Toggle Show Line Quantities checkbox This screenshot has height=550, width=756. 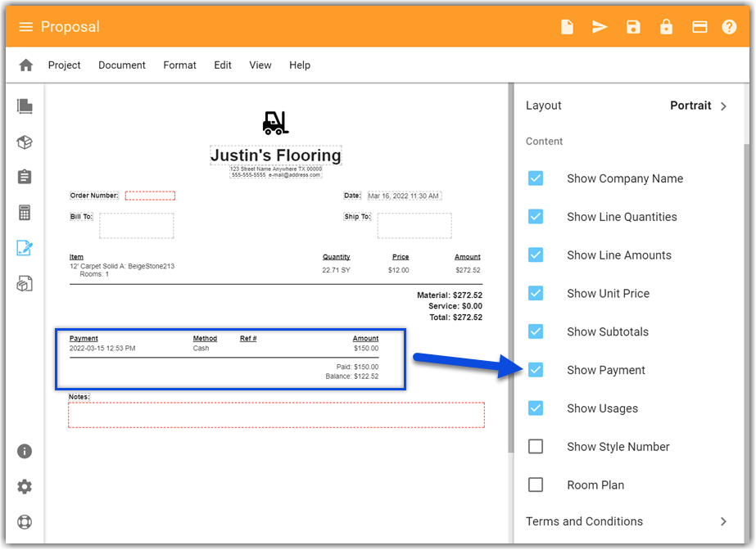[x=535, y=217]
